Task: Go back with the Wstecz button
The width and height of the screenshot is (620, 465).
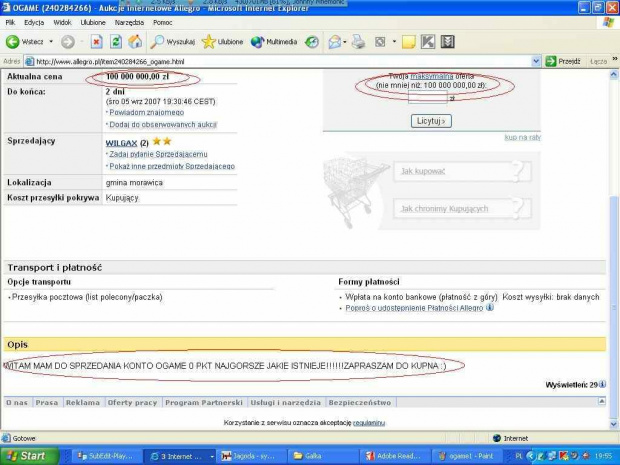Action: pos(25,42)
